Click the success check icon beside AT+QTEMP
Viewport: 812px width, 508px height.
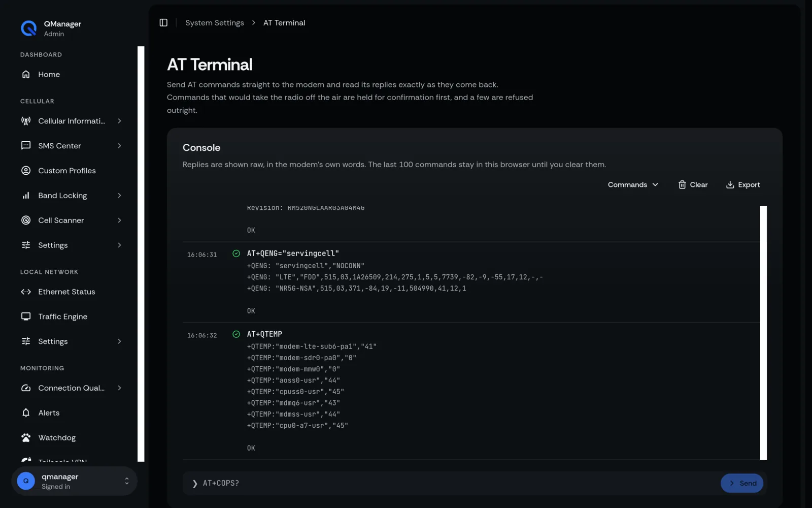pyautogui.click(x=236, y=334)
